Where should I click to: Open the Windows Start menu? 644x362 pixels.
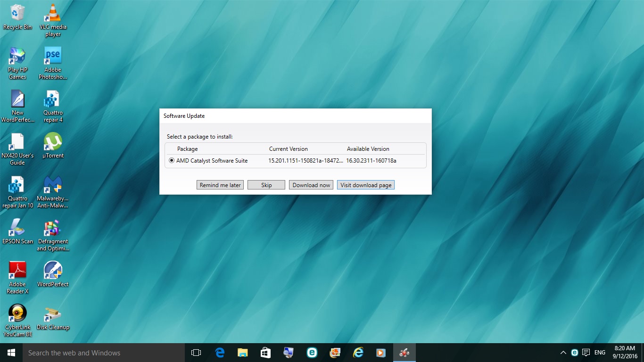pyautogui.click(x=11, y=353)
